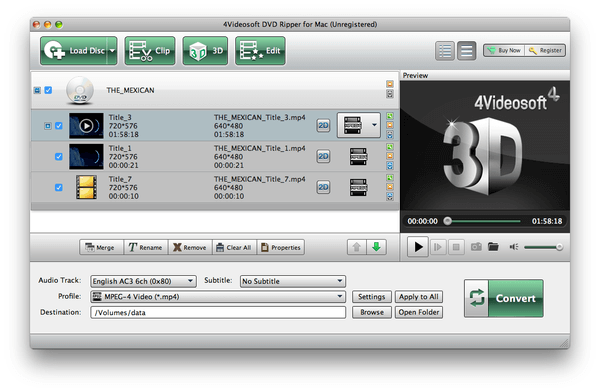Move the selected item up

(x=357, y=247)
